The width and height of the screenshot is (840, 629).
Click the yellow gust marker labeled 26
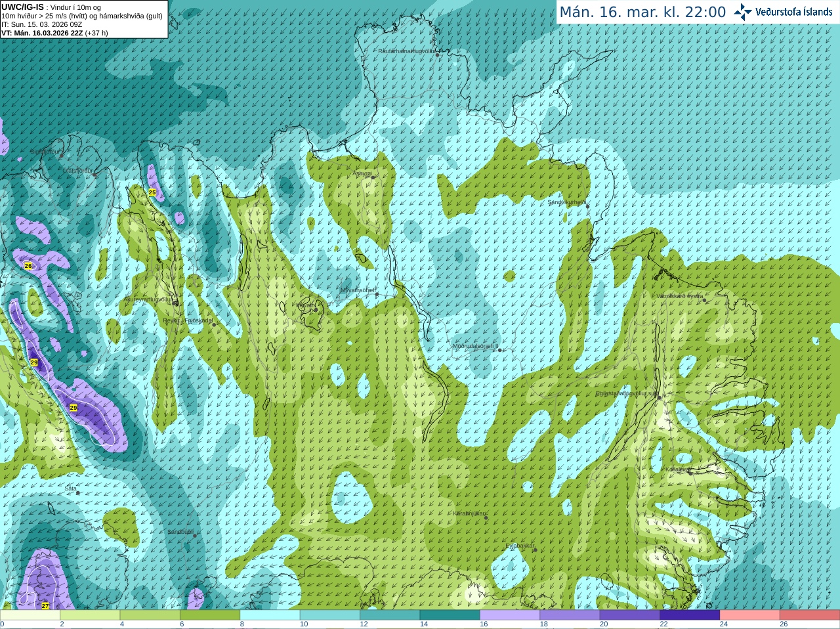[28, 266]
